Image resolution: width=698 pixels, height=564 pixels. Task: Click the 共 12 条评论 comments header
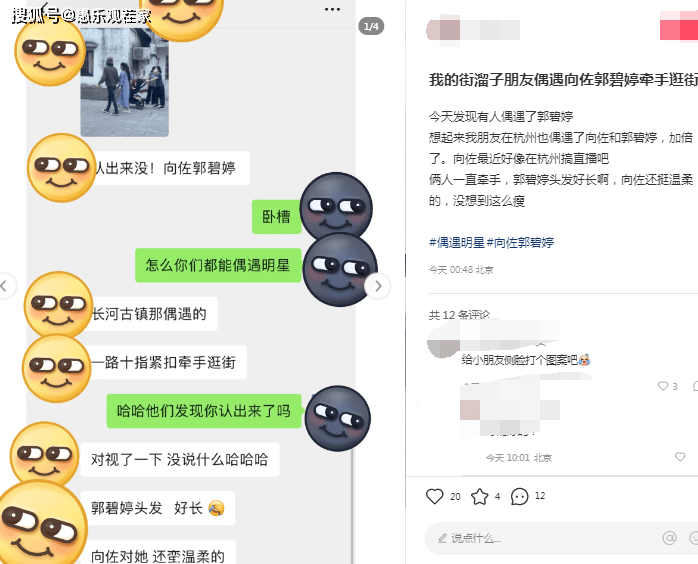[459, 315]
